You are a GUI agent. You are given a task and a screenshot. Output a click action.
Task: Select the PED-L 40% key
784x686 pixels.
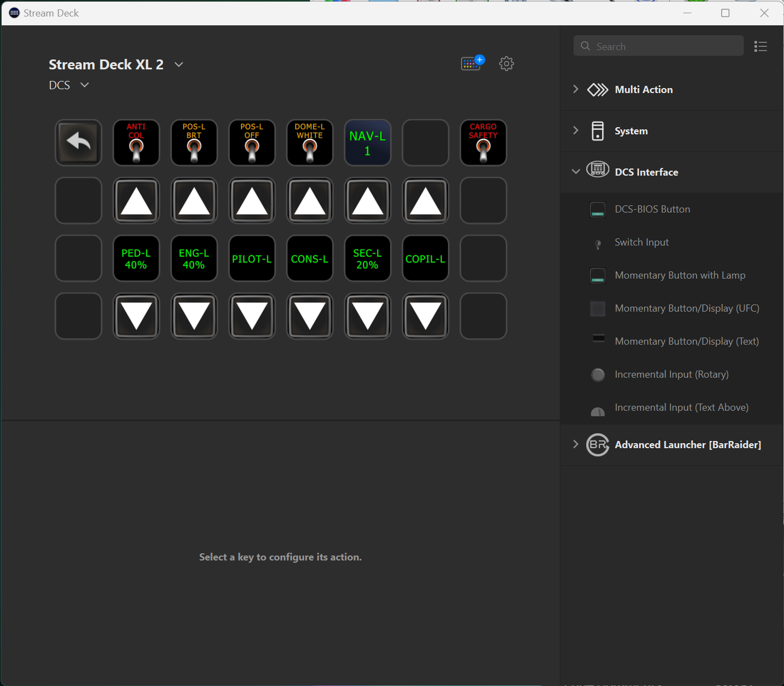click(136, 259)
